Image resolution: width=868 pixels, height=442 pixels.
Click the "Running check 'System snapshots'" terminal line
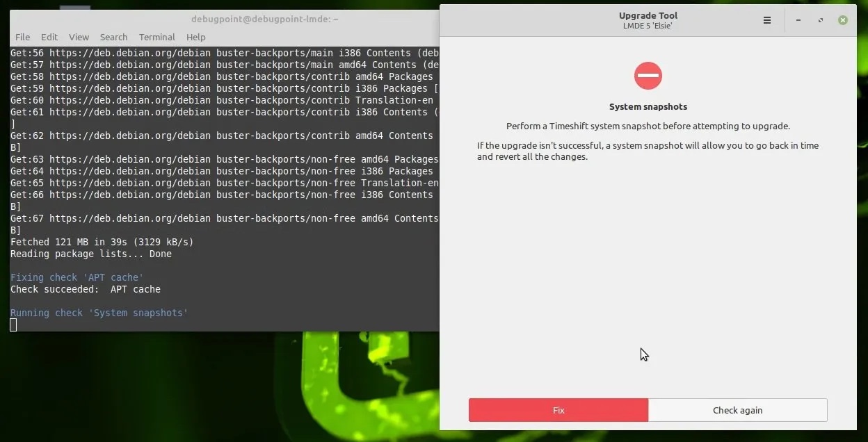click(99, 313)
